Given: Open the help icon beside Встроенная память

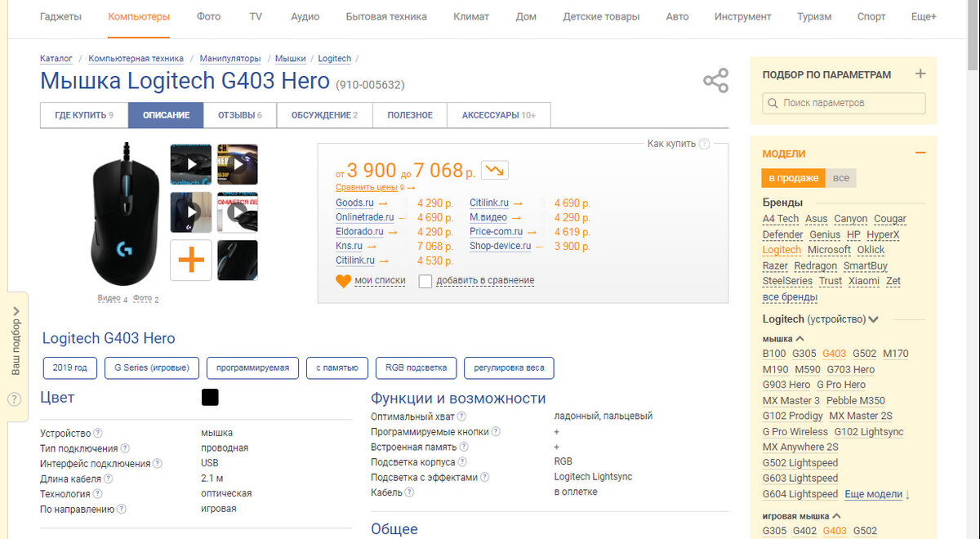Looking at the screenshot, I should pyautogui.click(x=464, y=447).
